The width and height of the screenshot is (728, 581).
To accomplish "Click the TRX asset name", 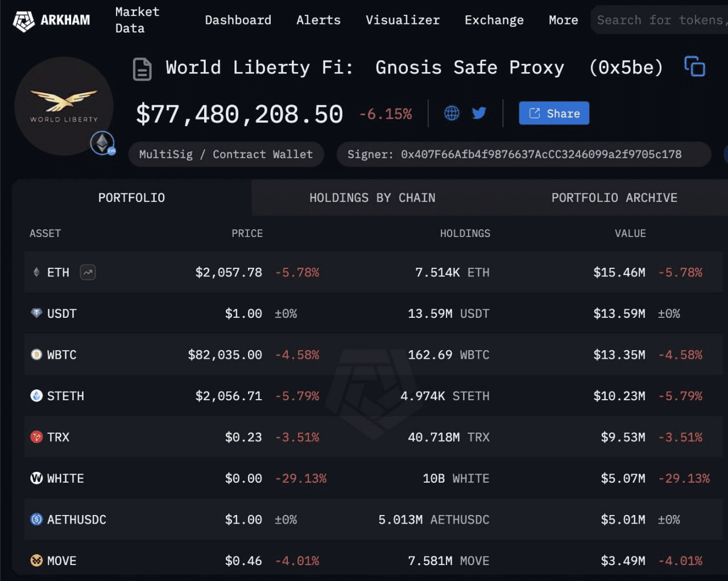I will coord(58,437).
